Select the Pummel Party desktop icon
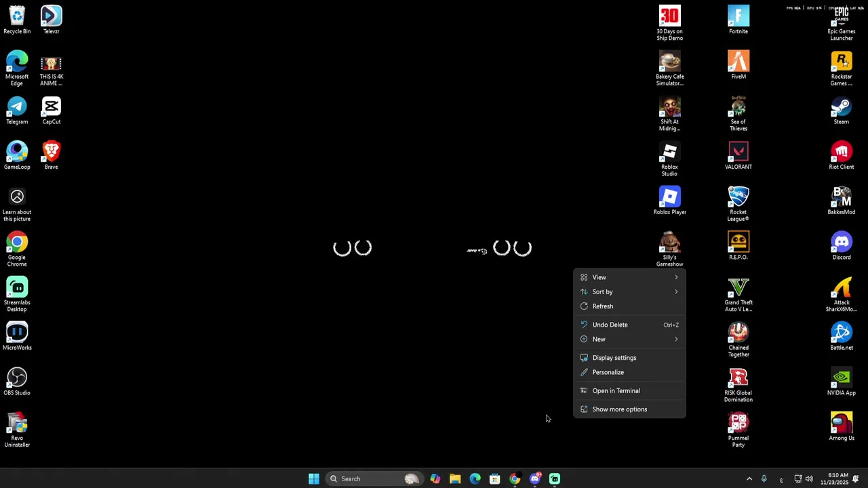This screenshot has width=868, height=488. [x=738, y=430]
